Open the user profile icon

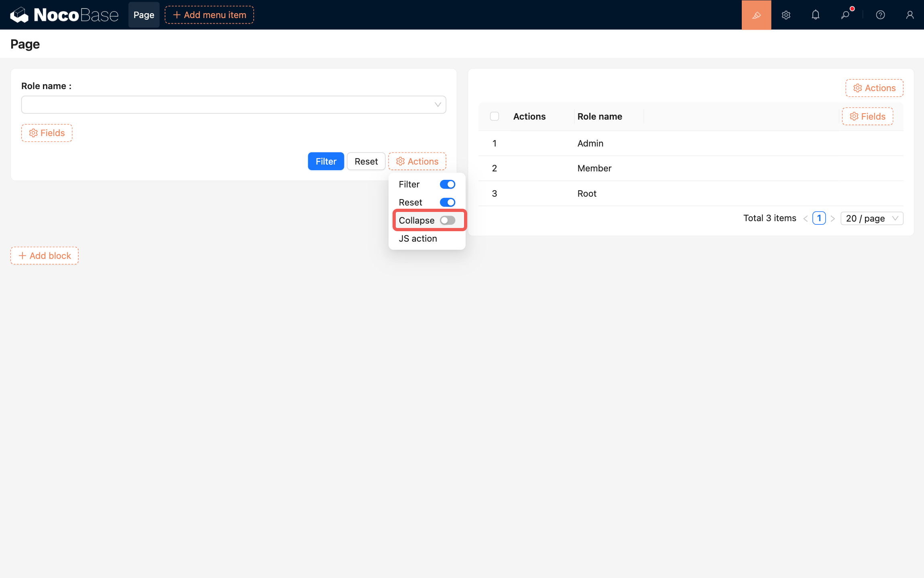click(x=910, y=15)
